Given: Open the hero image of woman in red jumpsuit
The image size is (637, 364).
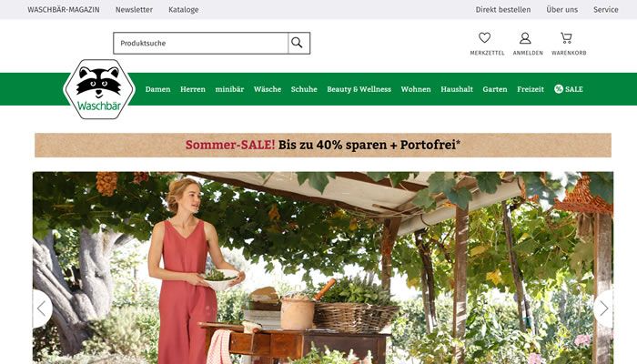Looking at the screenshot, I should click(x=323, y=268).
